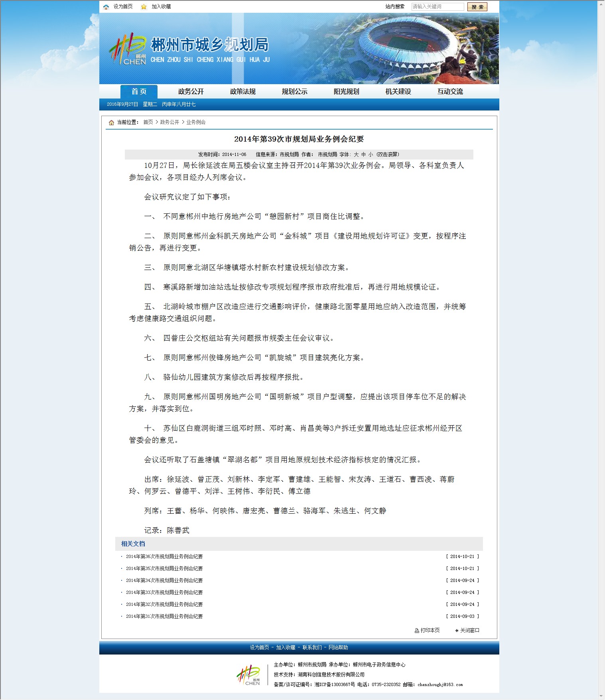Click email chenzhoughj@163.com in footer
The width and height of the screenshot is (605, 700).
pos(440,685)
